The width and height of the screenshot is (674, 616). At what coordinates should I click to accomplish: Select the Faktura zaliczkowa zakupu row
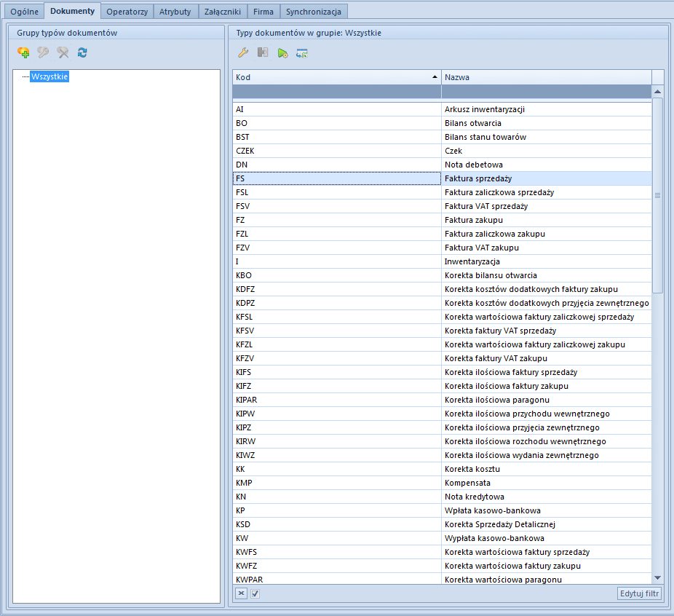(x=442, y=234)
